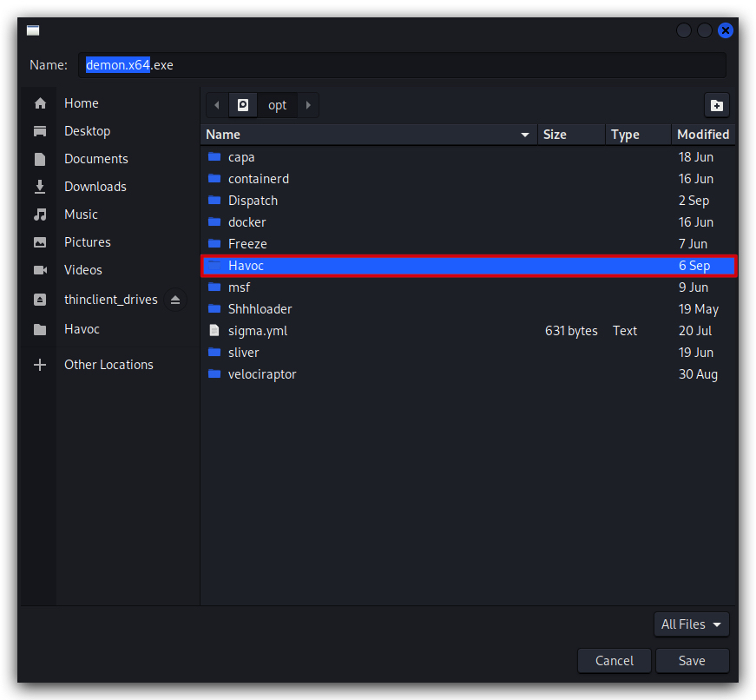Image resolution: width=756 pixels, height=700 pixels.
Task: Click the sliver folder icon
Action: pyautogui.click(x=214, y=352)
